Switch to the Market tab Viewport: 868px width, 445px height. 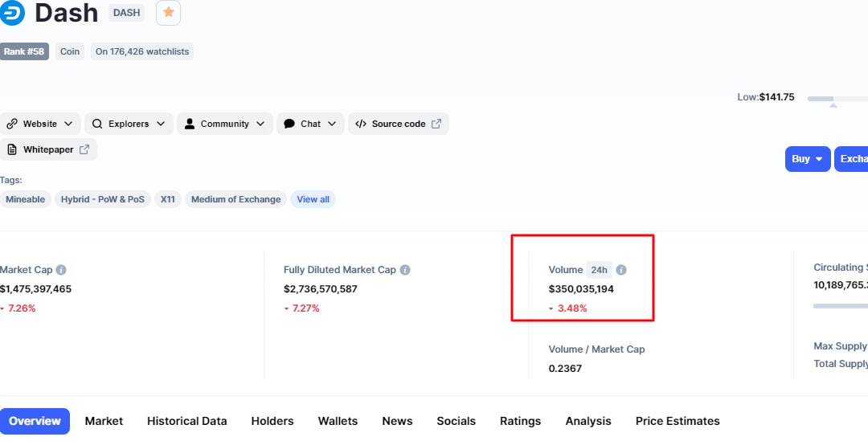[x=104, y=421]
